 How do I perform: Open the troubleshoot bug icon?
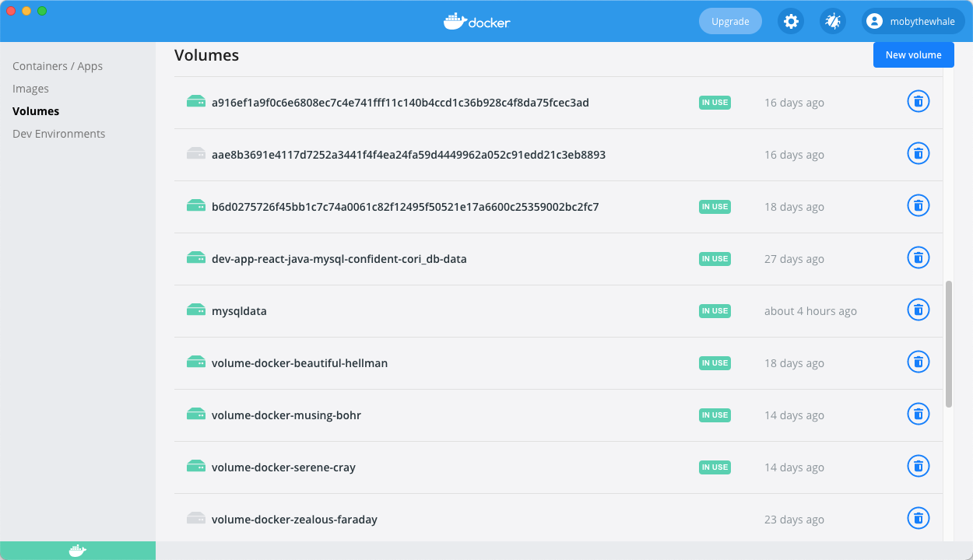[833, 22]
